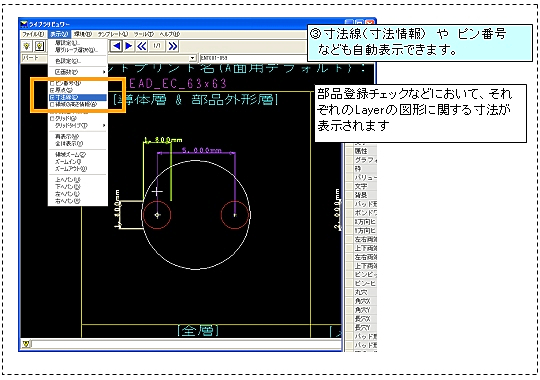This screenshot has width=540, height=380.
Task: Click the 長穴Y row in side panel
Action: 361,327
